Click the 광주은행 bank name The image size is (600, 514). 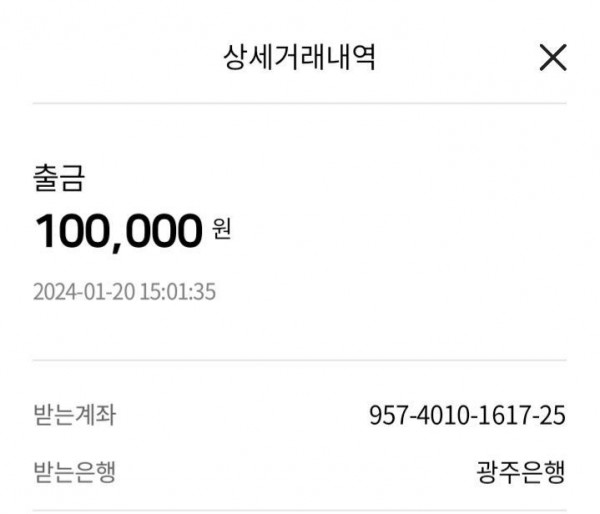(522, 470)
